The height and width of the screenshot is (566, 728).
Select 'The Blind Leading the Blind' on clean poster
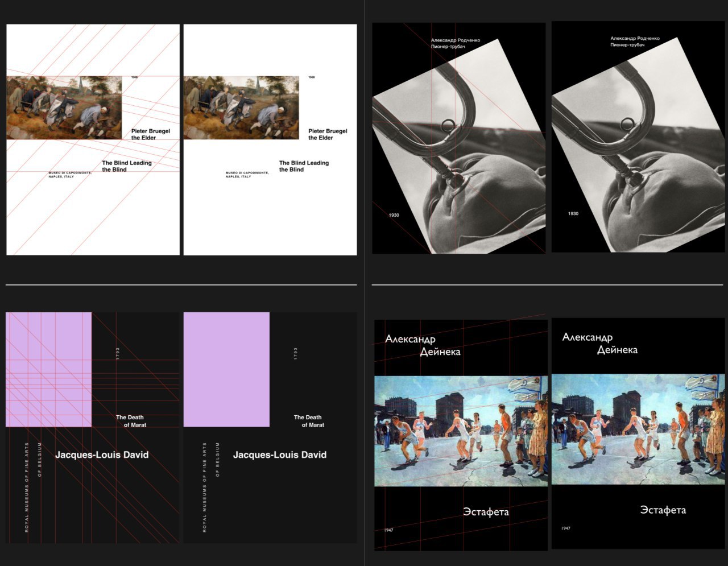point(304,166)
